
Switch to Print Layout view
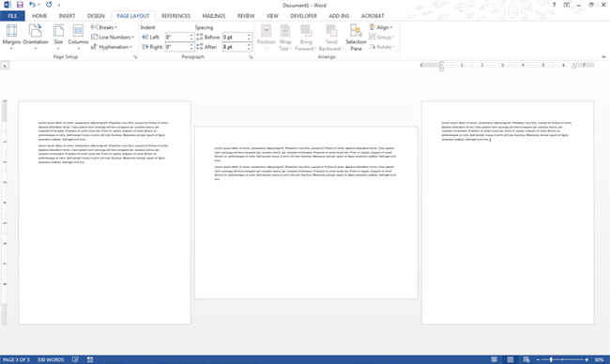coord(511,359)
